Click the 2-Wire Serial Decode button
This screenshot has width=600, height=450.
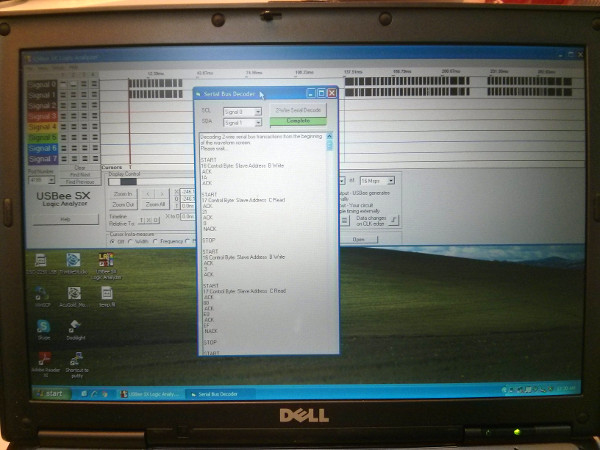300,110
